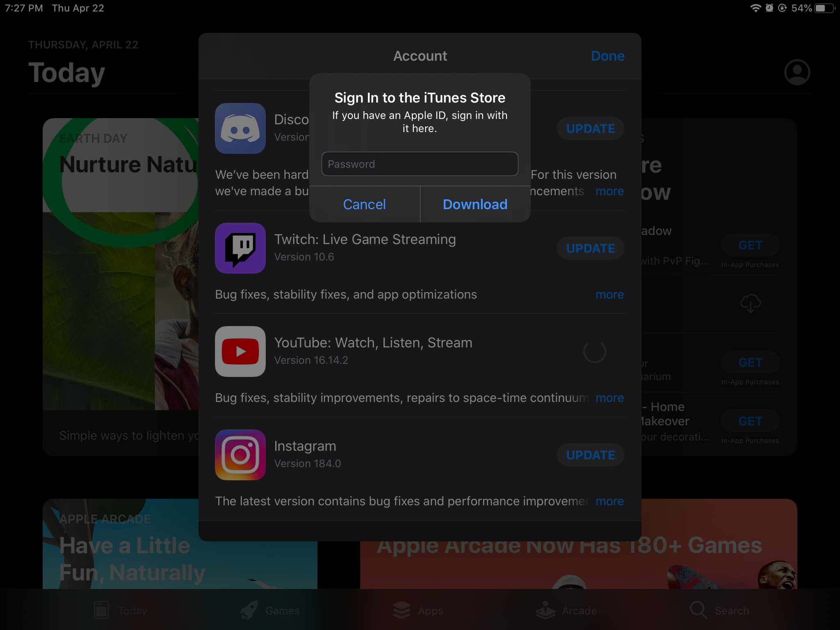Tap the Instagram app icon

click(240, 455)
